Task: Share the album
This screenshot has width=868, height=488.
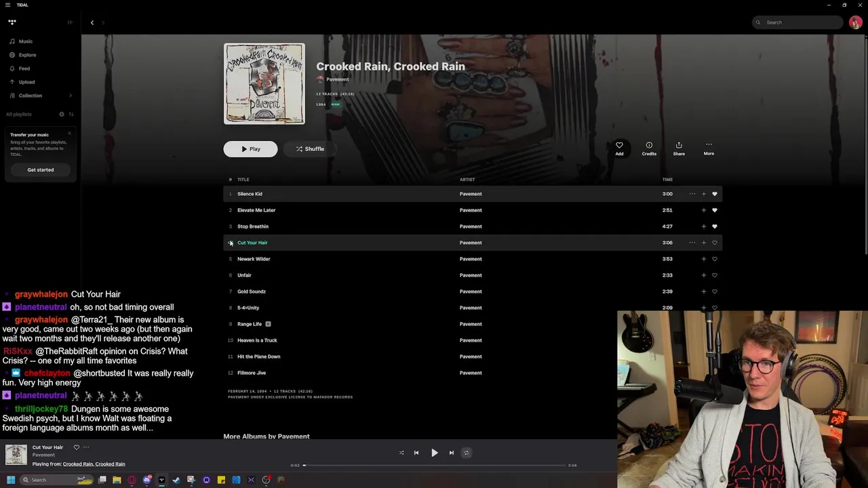Action: point(679,148)
